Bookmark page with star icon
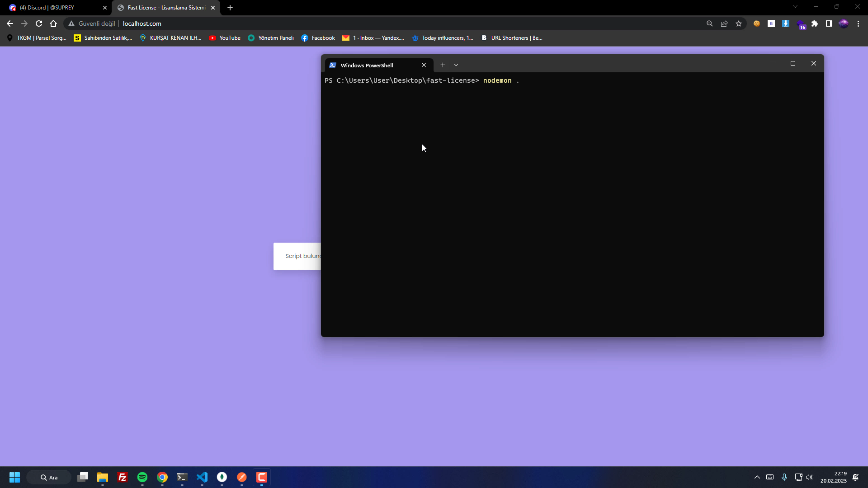This screenshot has height=488, width=868. (739, 23)
